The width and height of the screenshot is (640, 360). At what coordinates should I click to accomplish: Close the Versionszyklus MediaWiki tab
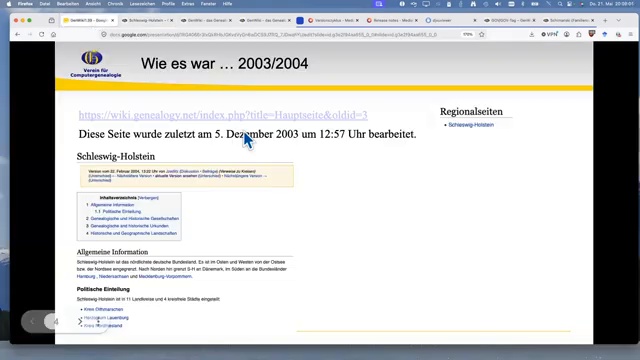point(357,20)
